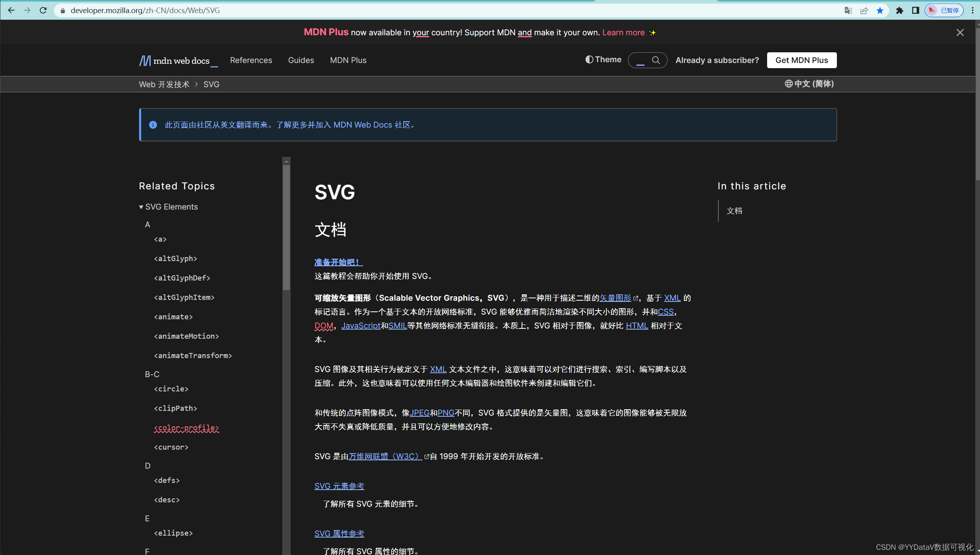Click the Web 开发技术 breadcrumb
This screenshot has height=555, width=980.
(x=164, y=84)
